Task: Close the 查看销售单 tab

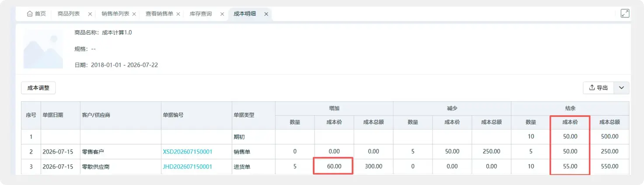Action: (178, 14)
